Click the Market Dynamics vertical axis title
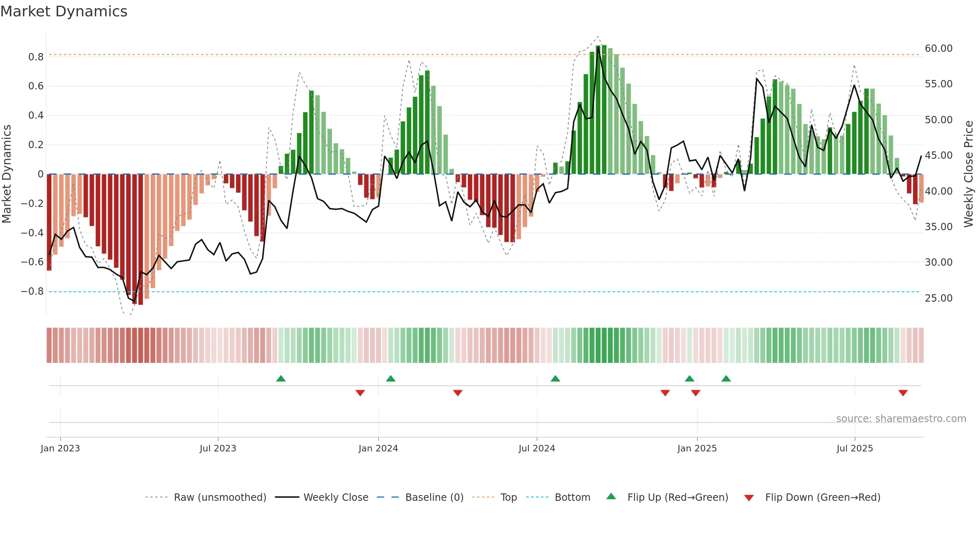980x551 pixels. pos(7,174)
